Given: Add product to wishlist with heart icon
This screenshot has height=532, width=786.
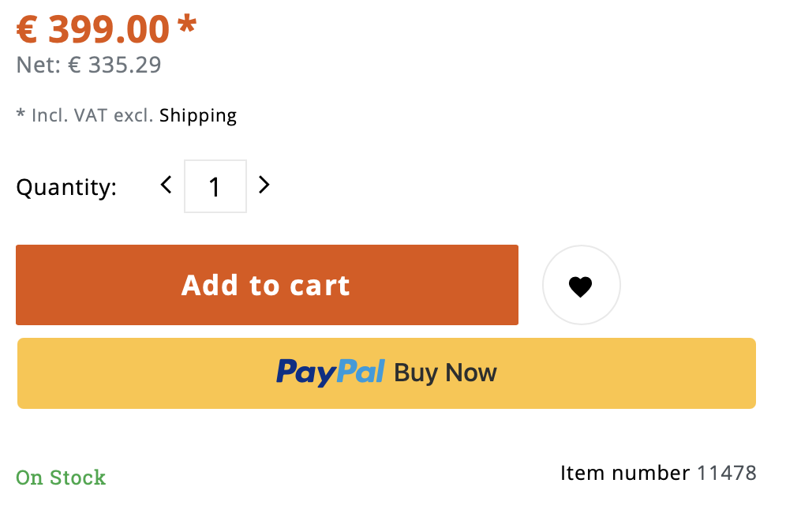Looking at the screenshot, I should (581, 286).
